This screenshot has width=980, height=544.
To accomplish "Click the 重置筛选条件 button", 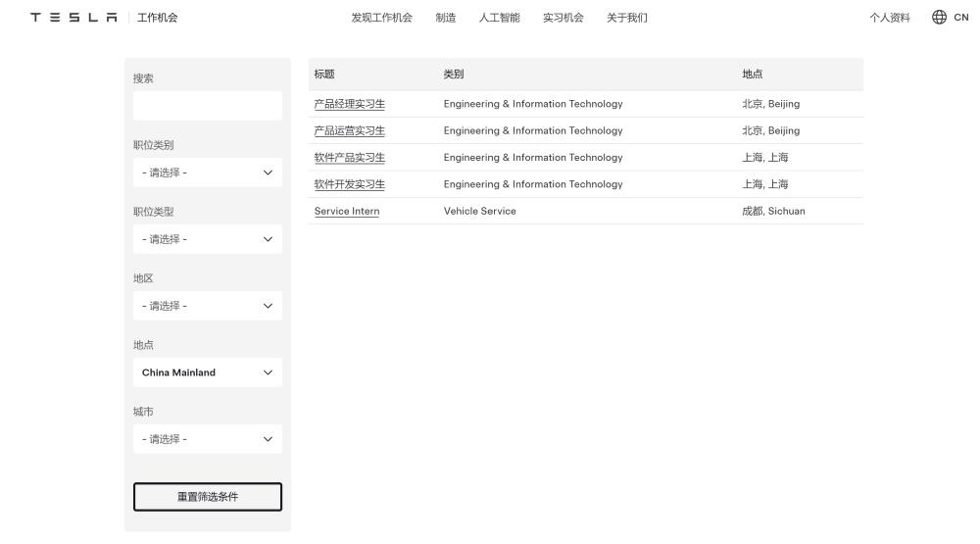I will click(208, 497).
